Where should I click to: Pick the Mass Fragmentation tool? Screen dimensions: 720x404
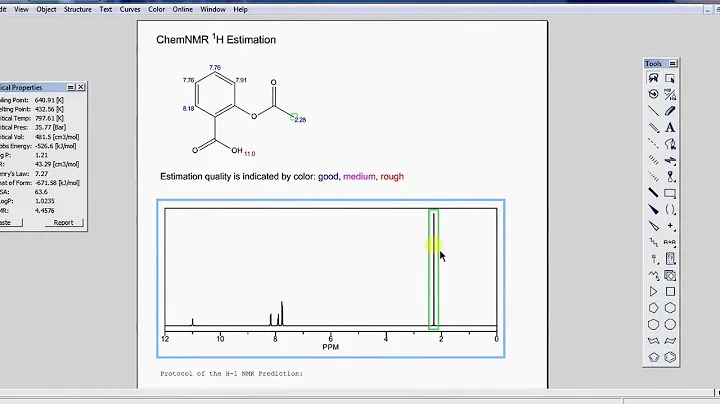670,95
